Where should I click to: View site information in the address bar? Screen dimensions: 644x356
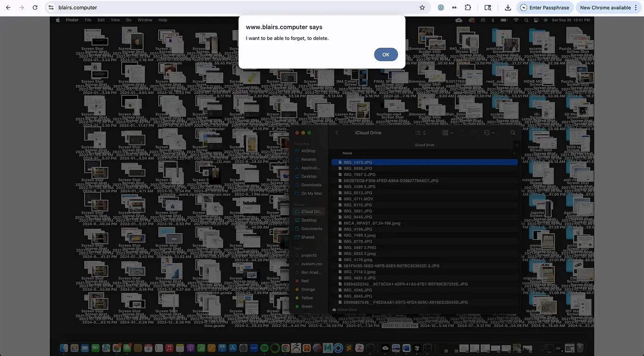pyautogui.click(x=51, y=8)
